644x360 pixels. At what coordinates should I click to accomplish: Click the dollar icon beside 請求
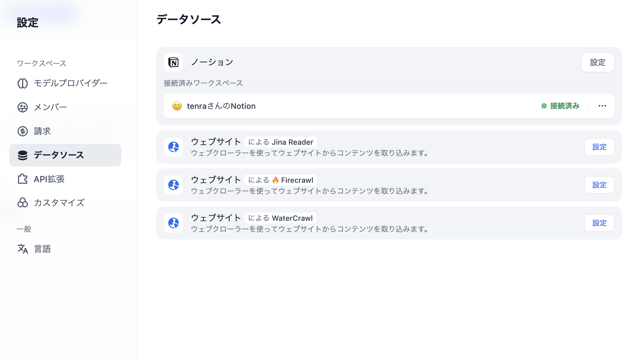click(23, 131)
